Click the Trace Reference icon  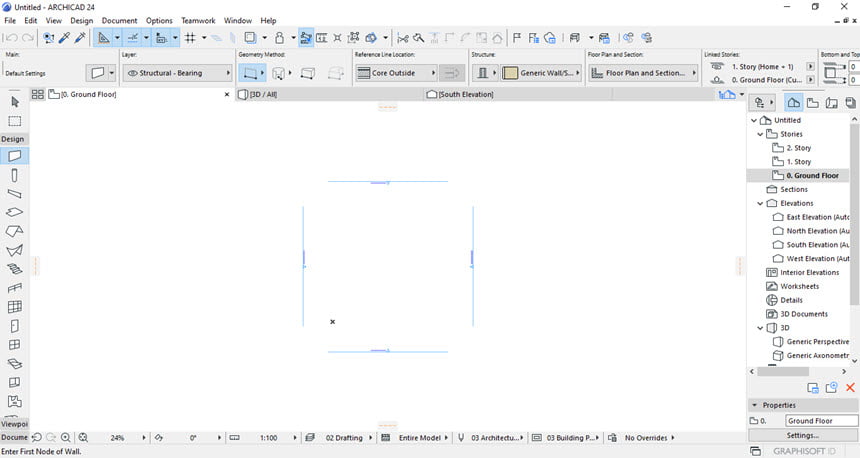(x=250, y=38)
